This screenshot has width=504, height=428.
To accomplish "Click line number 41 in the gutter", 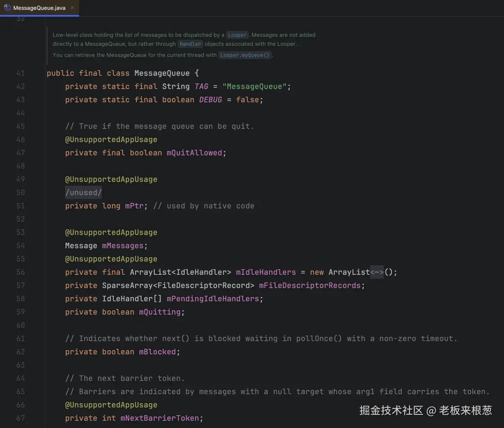I will pyautogui.click(x=21, y=73).
